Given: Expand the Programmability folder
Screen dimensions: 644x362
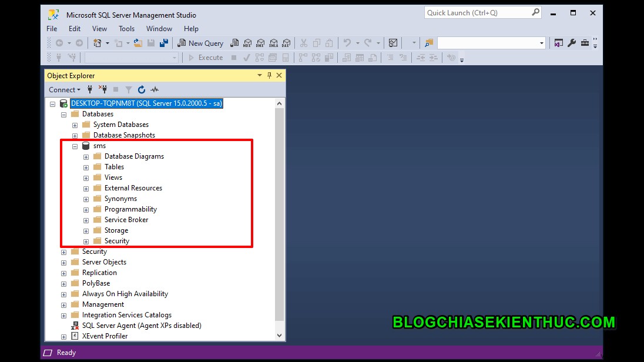Looking at the screenshot, I should 86,210.
